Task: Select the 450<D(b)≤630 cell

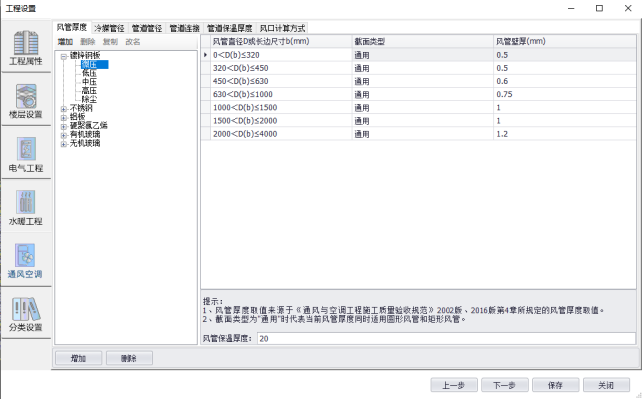Action: click(x=281, y=81)
